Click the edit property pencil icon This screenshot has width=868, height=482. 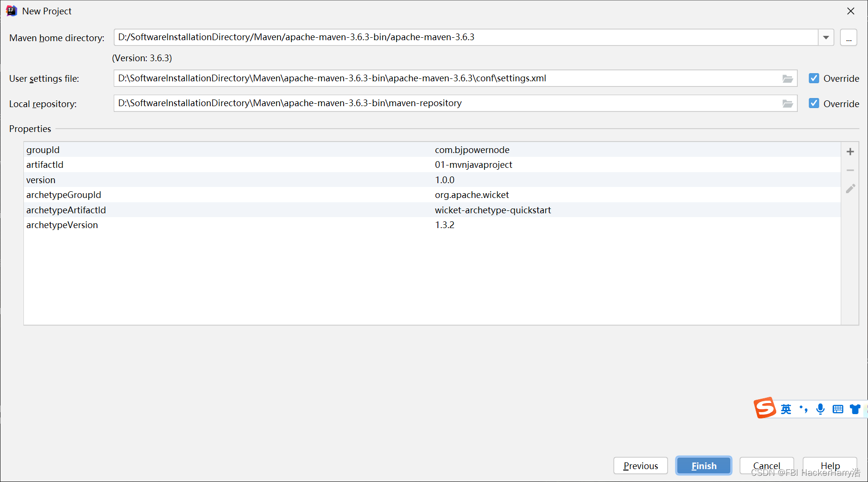click(x=850, y=188)
